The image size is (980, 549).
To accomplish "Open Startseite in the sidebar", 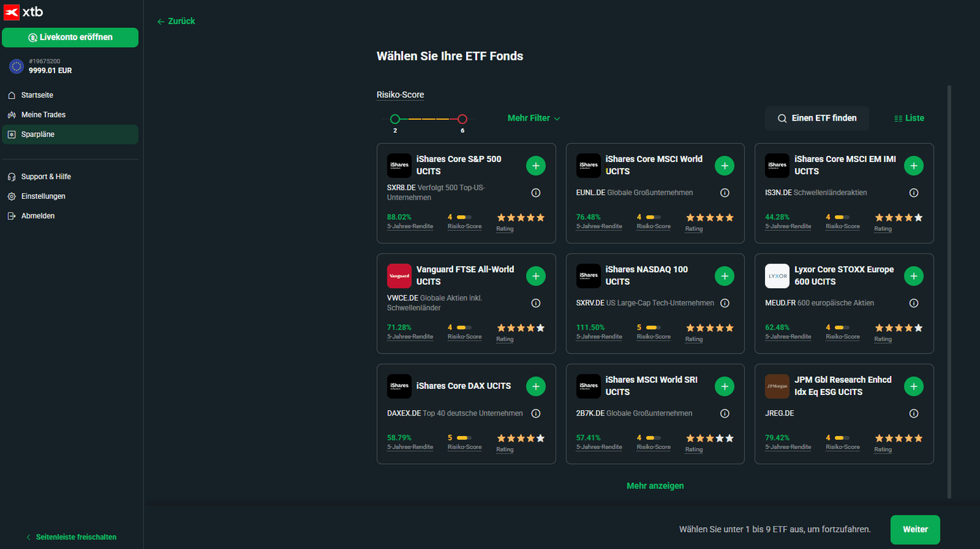I will coord(70,95).
